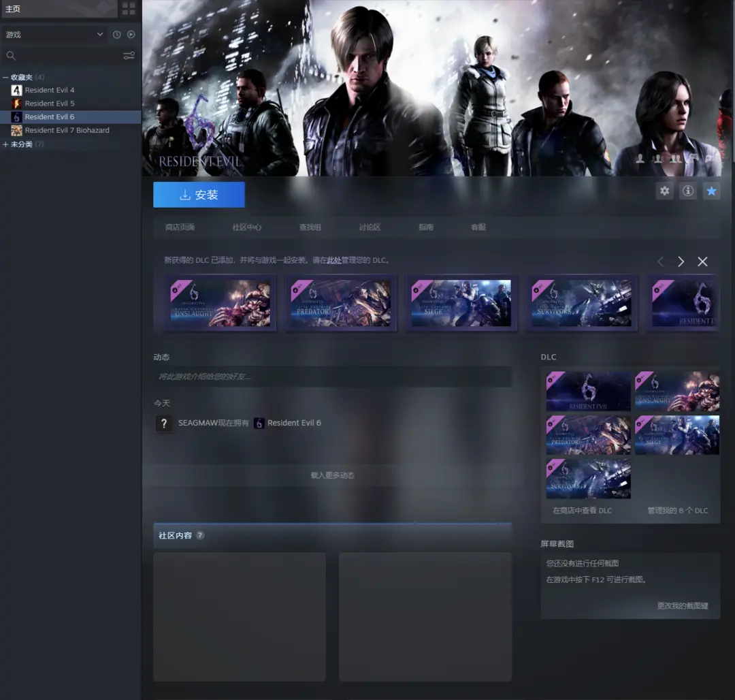Viewport: 735px width, 700px height.
Task: Show recent games clock icon
Action: 117,34
